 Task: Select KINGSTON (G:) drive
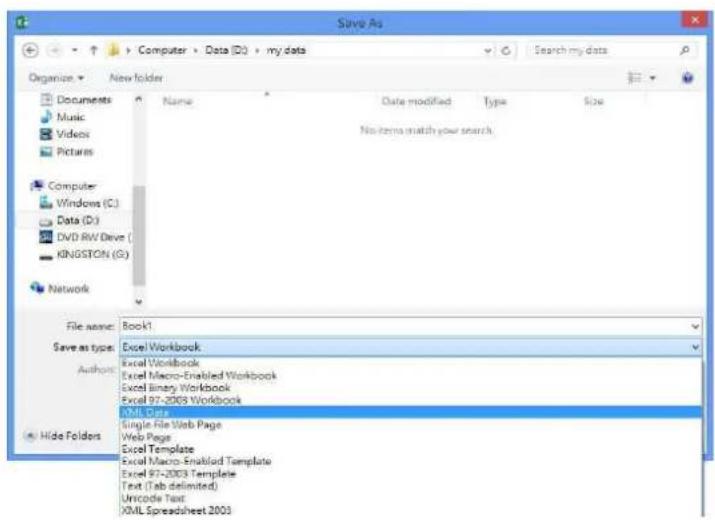[84, 254]
